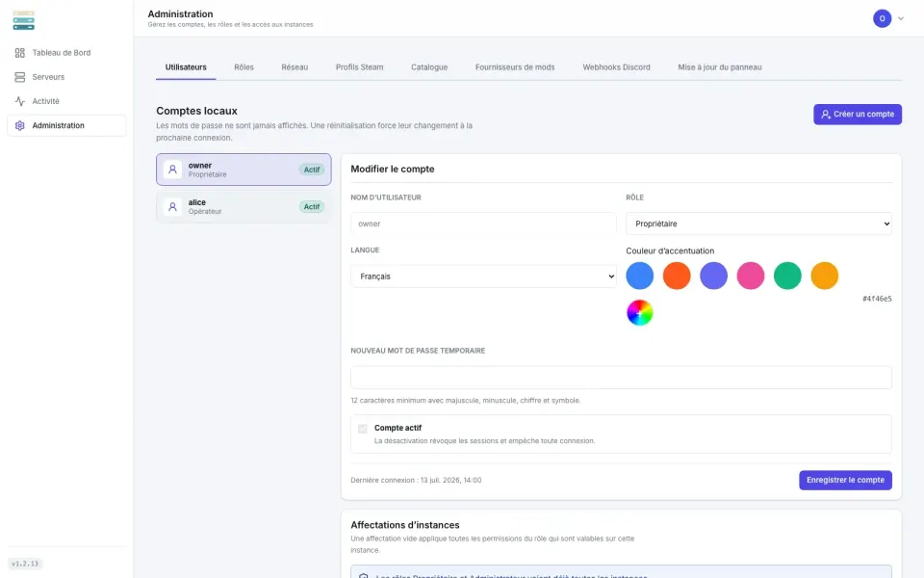Select the owner account row

pos(244,170)
